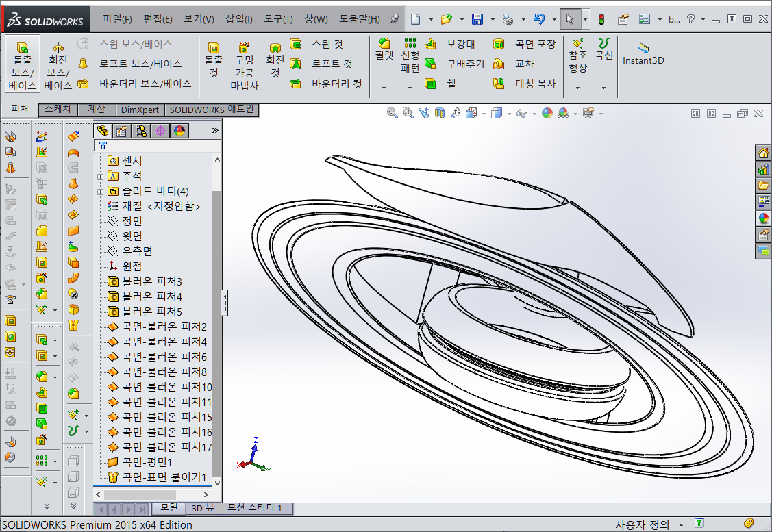Select the 대칭 복사 mirror tool
Image resolution: width=772 pixels, height=532 pixels.
point(524,84)
